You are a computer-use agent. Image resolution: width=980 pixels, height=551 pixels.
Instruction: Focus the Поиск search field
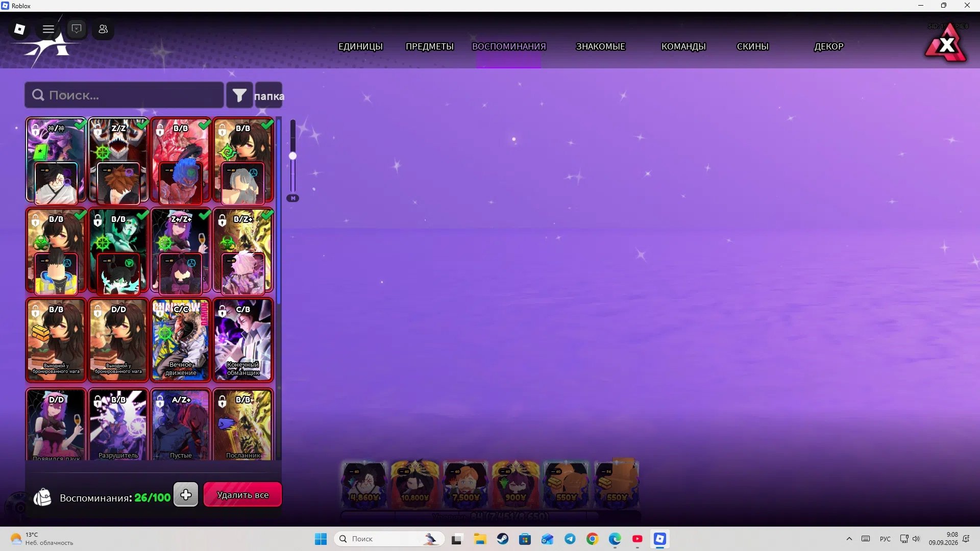click(124, 95)
